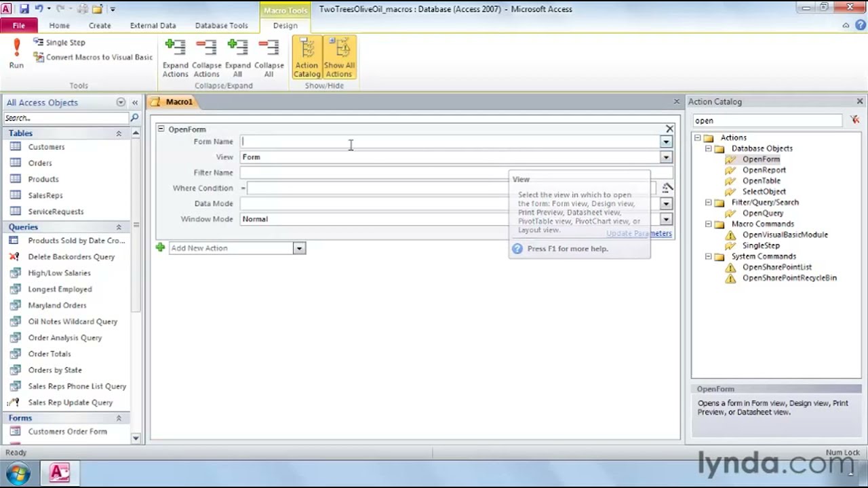This screenshot has height=488, width=868.
Task: Click the Where Condition input field
Action: [x=451, y=188]
